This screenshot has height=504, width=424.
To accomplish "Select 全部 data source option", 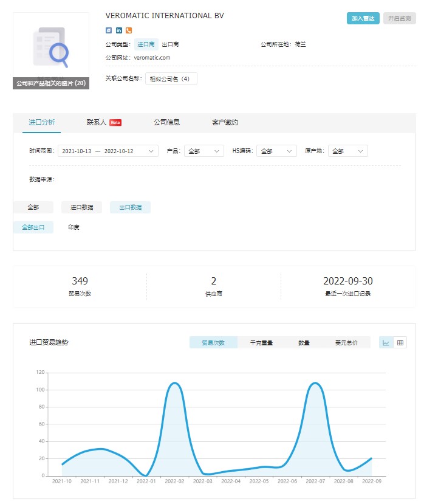I will 33,207.
